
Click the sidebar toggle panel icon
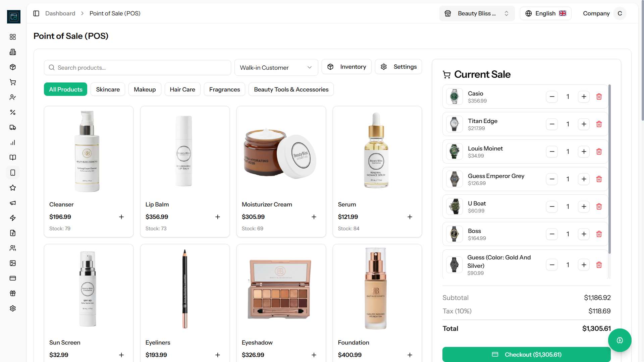[x=36, y=13]
